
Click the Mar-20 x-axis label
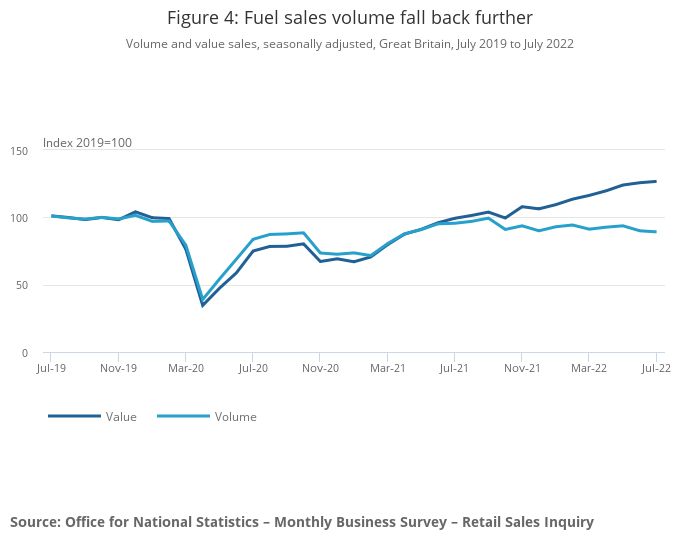click(186, 368)
